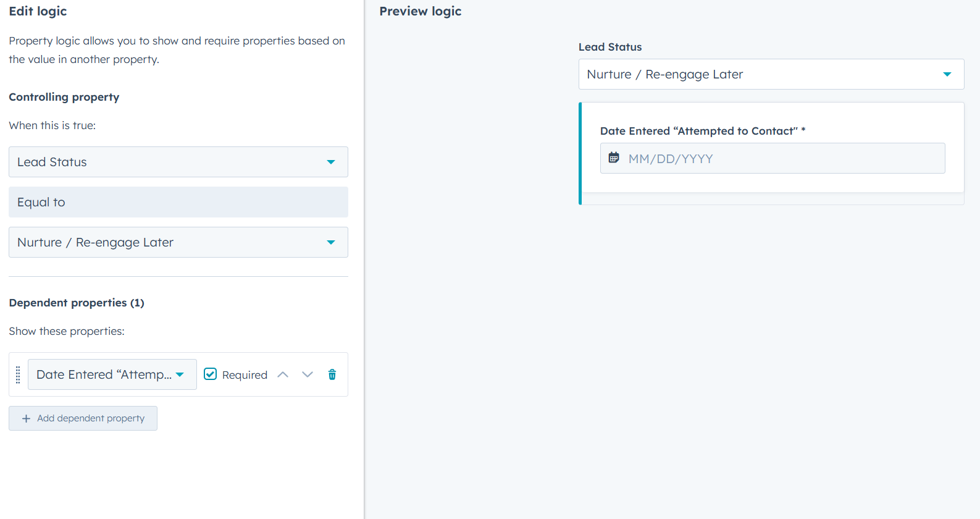This screenshot has width=980, height=519.
Task: Open the Nurture / Re-engage Later value dropdown
Action: click(x=178, y=242)
